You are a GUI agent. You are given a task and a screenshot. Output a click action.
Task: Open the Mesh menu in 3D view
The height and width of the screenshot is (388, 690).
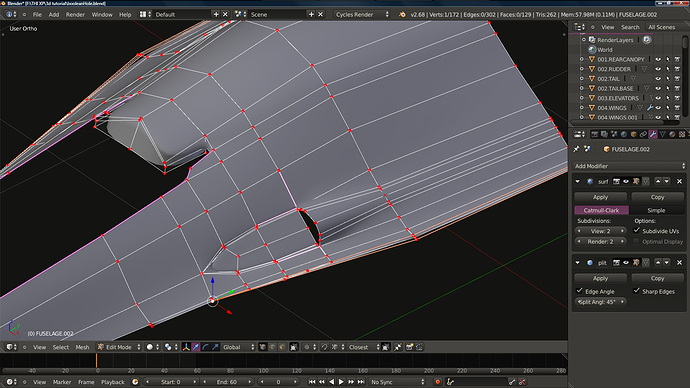82,347
